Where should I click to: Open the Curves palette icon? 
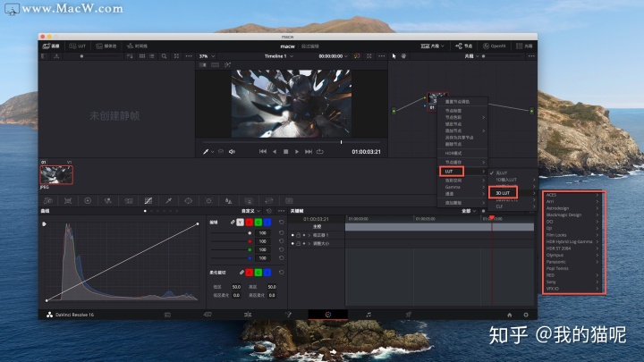[148, 201]
